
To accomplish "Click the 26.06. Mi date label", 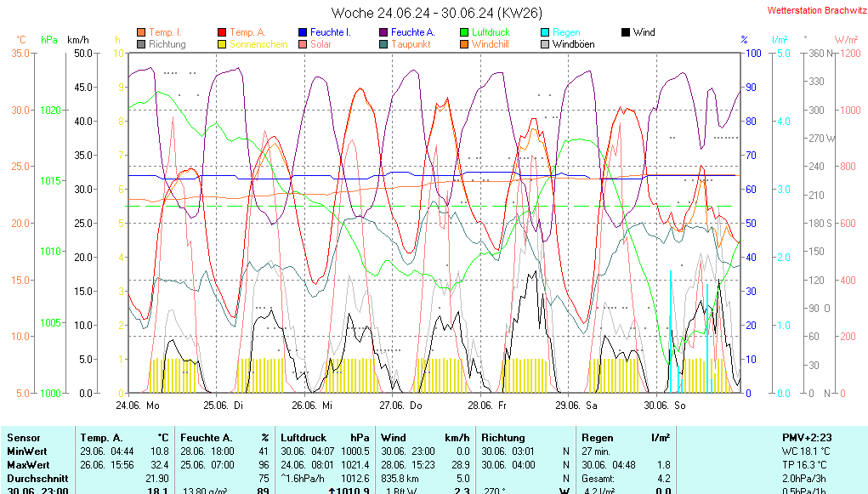I will coord(312,406).
